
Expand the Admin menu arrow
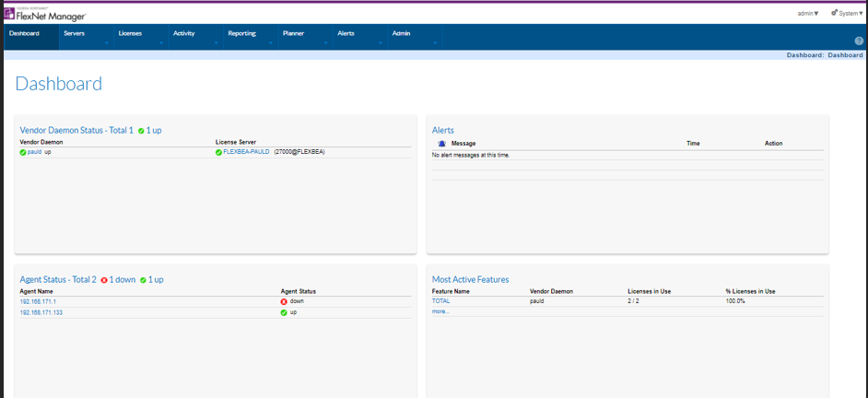pos(435,43)
